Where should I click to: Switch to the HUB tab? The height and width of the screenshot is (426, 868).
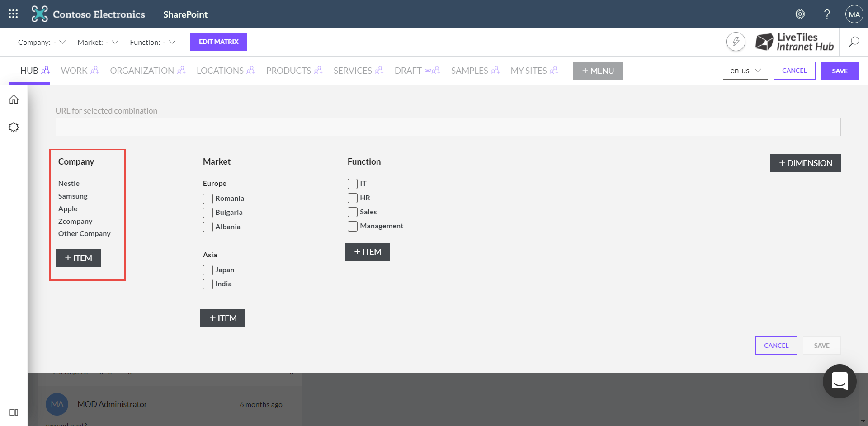pyautogui.click(x=29, y=71)
